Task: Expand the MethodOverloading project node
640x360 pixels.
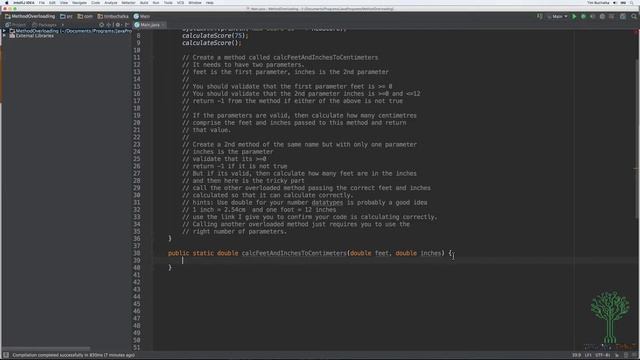Action: tap(4, 31)
